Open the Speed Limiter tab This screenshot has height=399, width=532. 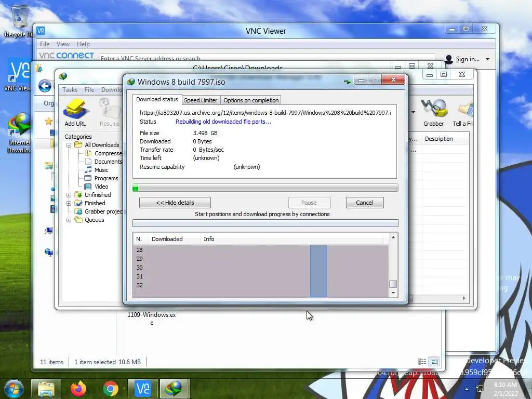point(201,100)
